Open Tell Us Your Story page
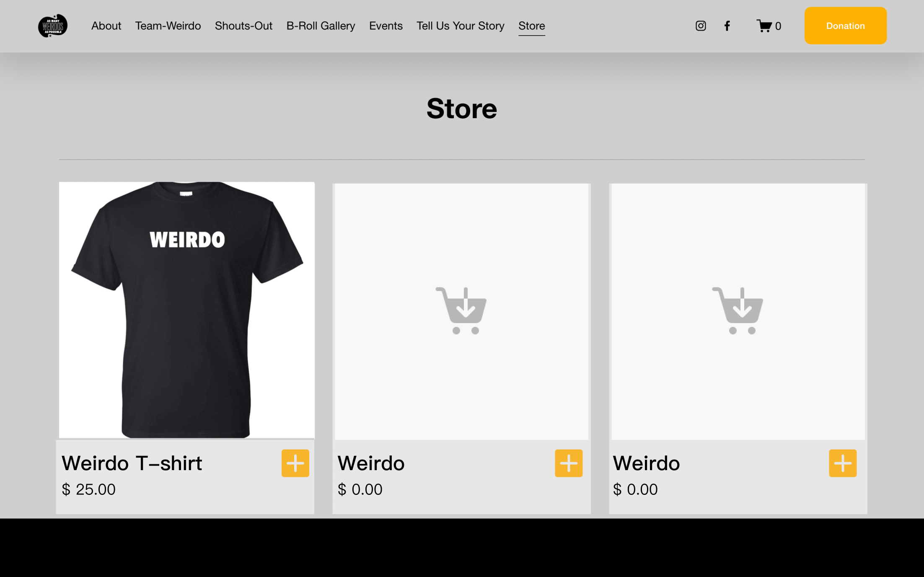Image resolution: width=924 pixels, height=577 pixels. pos(460,26)
